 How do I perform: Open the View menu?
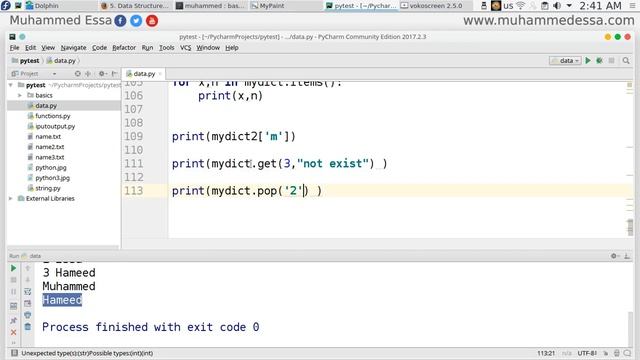point(48,48)
